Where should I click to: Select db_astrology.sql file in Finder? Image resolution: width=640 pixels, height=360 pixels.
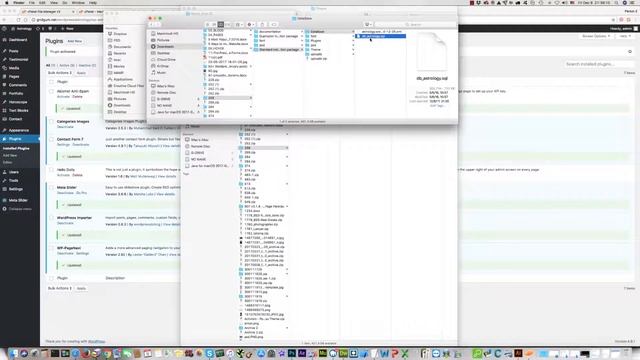pos(381,36)
